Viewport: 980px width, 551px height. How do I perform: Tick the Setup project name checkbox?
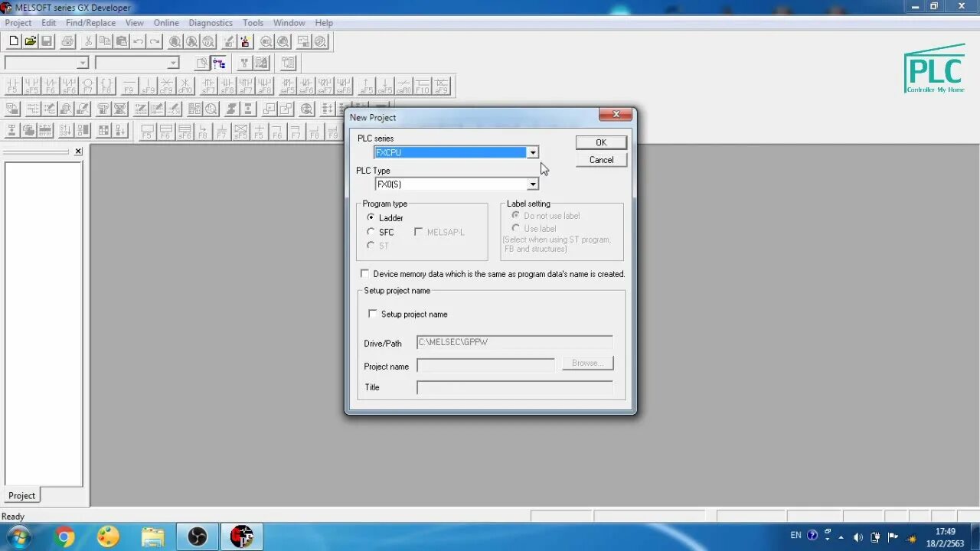[x=373, y=314]
